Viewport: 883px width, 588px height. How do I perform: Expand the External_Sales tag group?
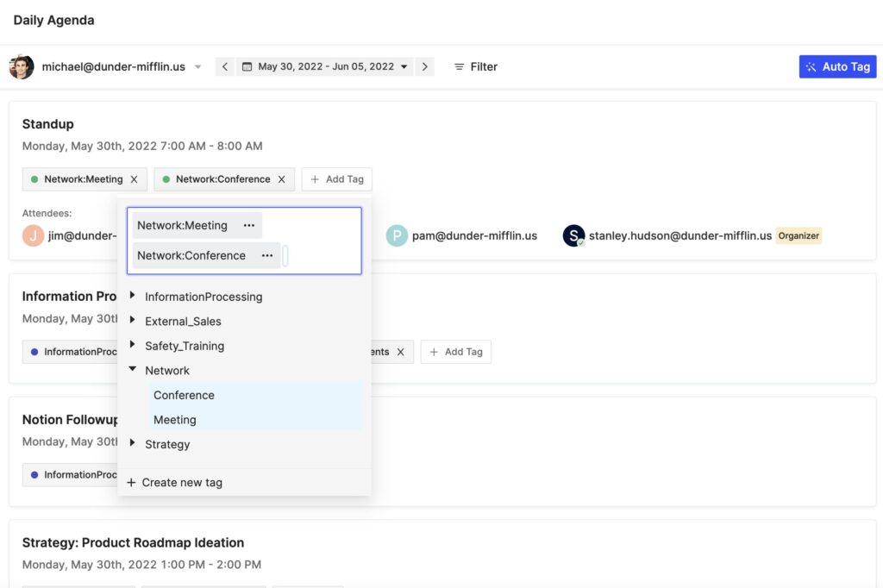pos(133,321)
